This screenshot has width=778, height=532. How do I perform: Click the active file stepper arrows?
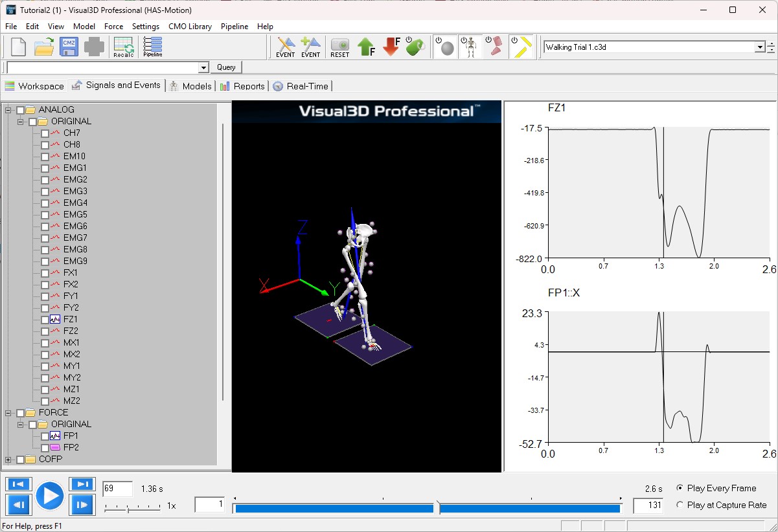771,47
